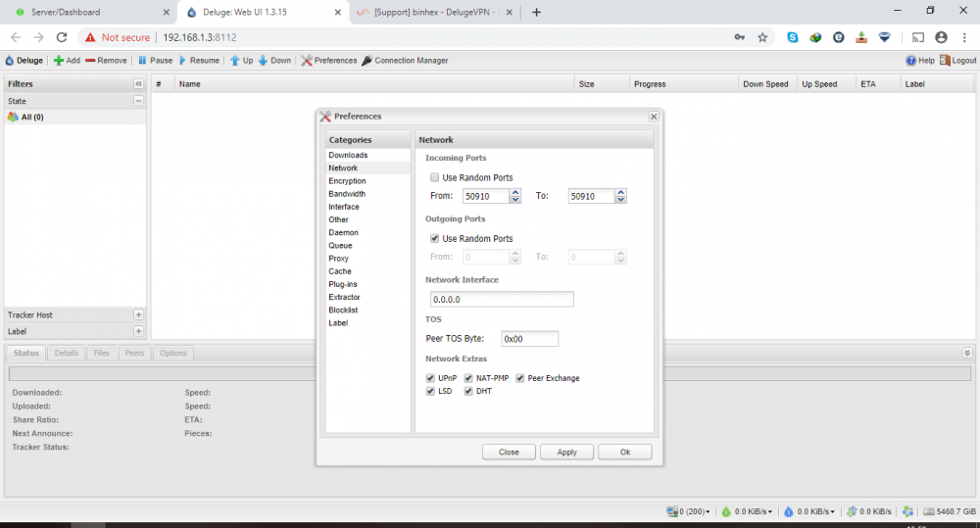Increase the incoming From port stepper

coord(515,192)
